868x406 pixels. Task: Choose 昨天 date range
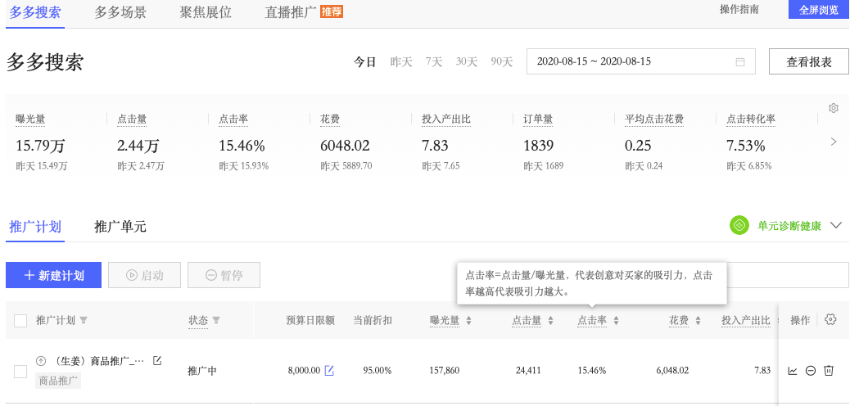coord(401,62)
